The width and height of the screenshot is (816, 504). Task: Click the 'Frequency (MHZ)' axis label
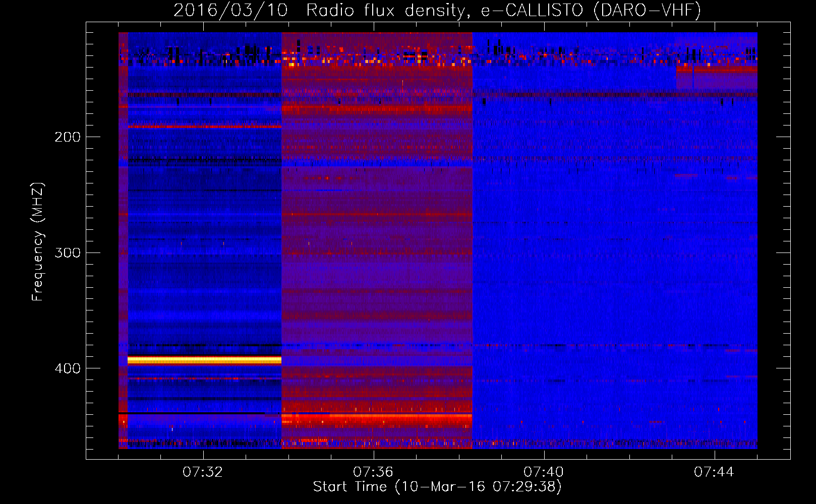coord(37,242)
